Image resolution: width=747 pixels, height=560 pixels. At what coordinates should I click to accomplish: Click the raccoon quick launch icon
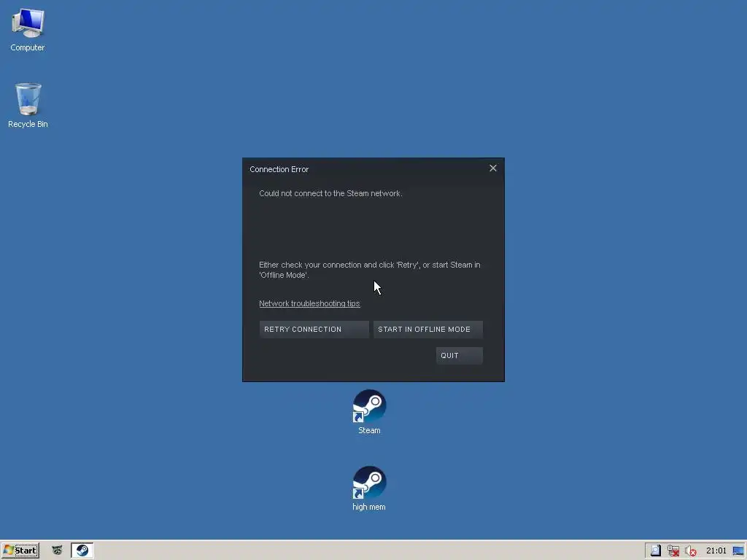pyautogui.click(x=57, y=551)
